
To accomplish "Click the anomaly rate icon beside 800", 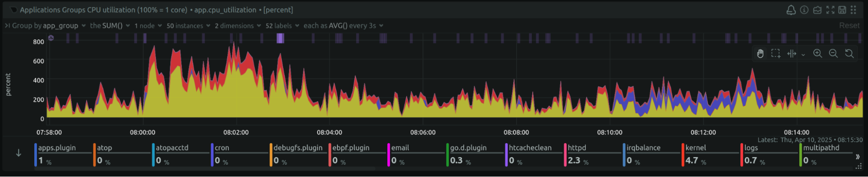I will coord(51,38).
